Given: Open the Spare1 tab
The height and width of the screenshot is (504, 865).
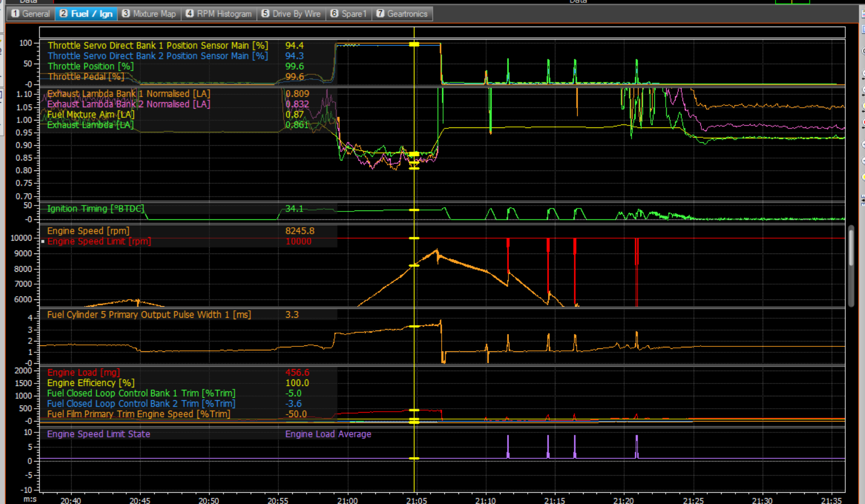Looking at the screenshot, I should tap(349, 14).
